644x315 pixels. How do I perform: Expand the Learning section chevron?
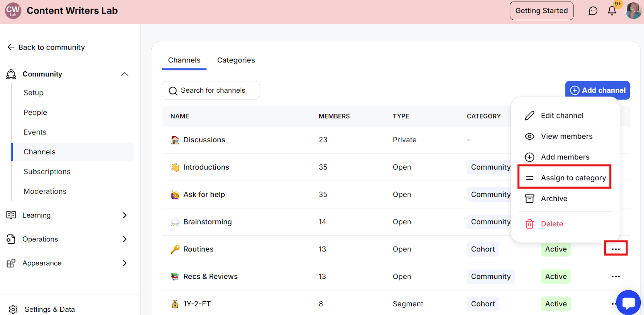click(x=125, y=215)
